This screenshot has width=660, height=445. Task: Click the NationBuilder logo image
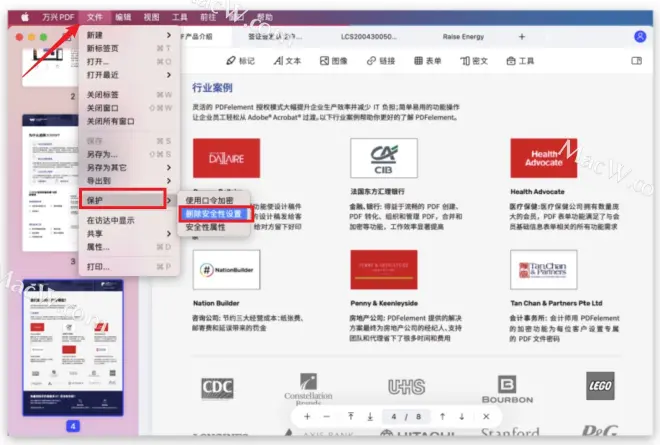tap(226, 269)
